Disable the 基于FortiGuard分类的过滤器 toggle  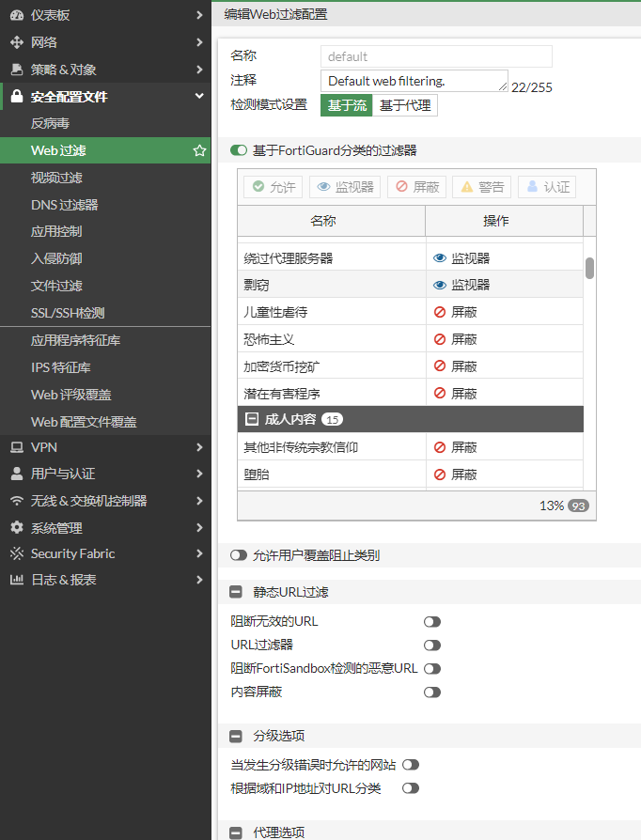pyautogui.click(x=238, y=150)
